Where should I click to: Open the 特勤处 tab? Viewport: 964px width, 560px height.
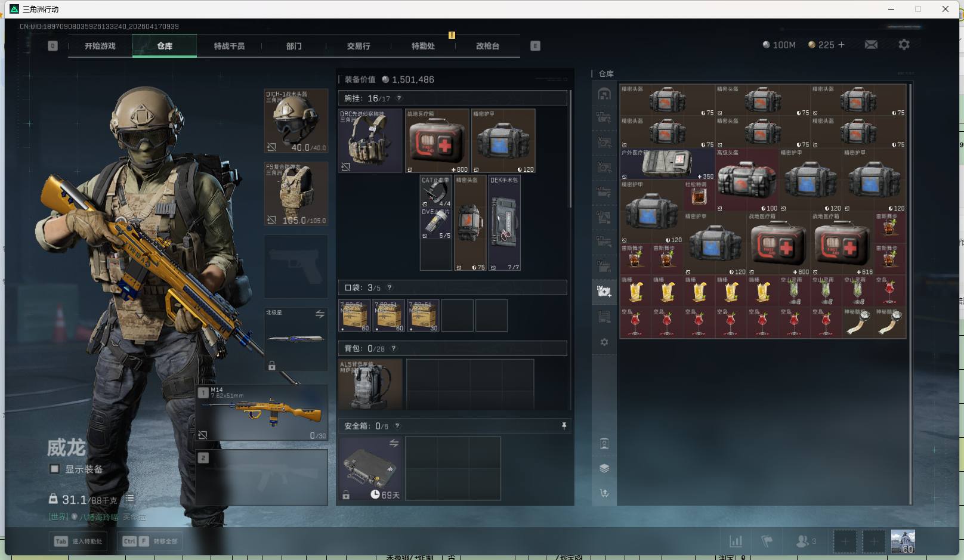click(x=423, y=46)
